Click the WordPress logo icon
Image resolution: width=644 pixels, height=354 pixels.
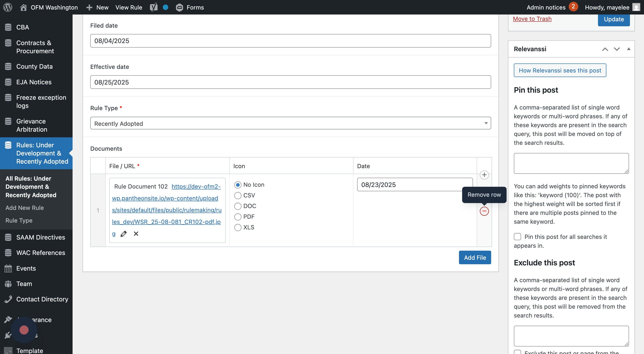[8, 7]
